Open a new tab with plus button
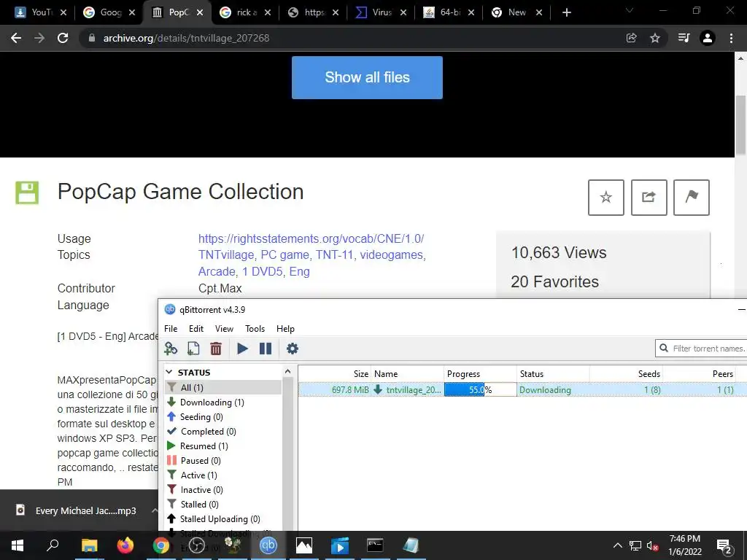Screen dimensions: 747x560 (566, 12)
